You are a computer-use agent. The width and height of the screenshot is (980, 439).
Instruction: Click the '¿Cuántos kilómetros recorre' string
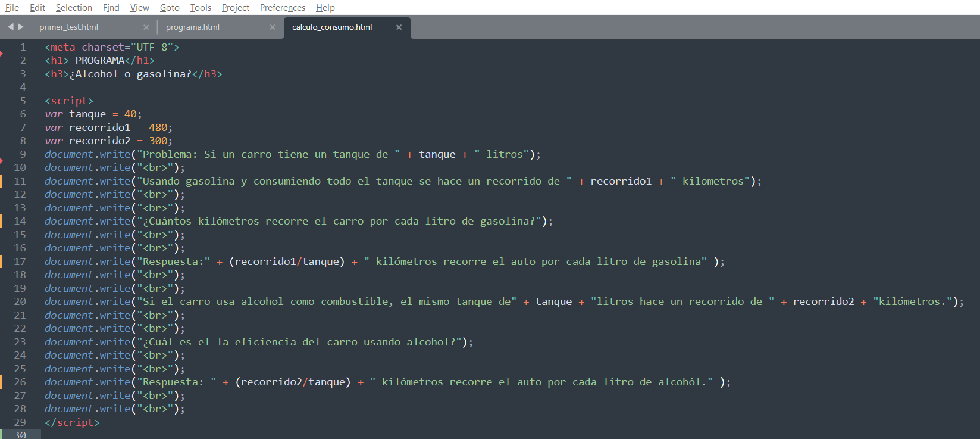339,221
